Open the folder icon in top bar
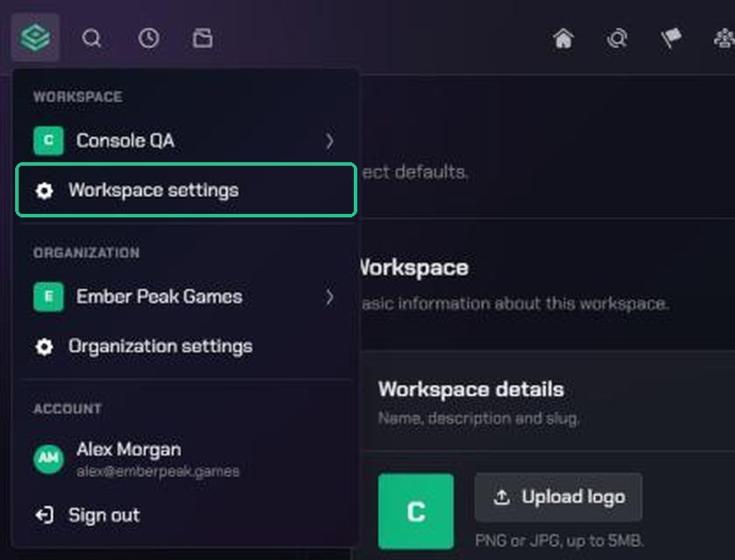 coord(202,39)
